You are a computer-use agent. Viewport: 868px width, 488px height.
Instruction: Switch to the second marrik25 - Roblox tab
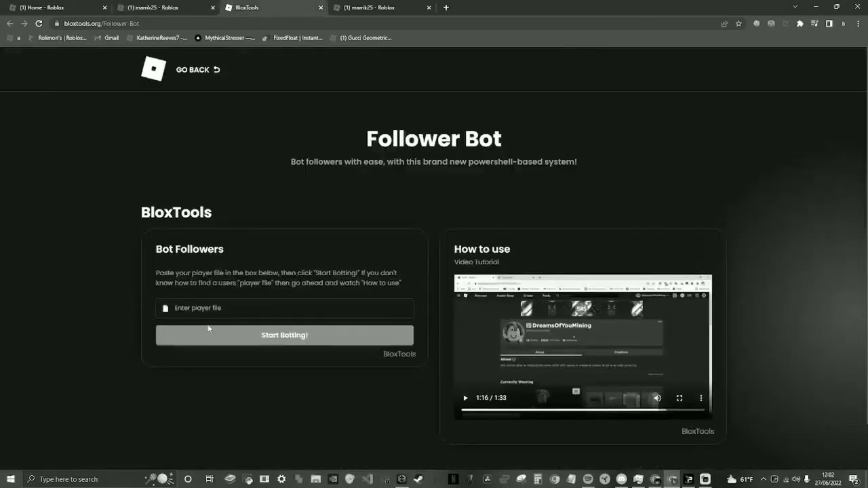[x=165, y=7]
